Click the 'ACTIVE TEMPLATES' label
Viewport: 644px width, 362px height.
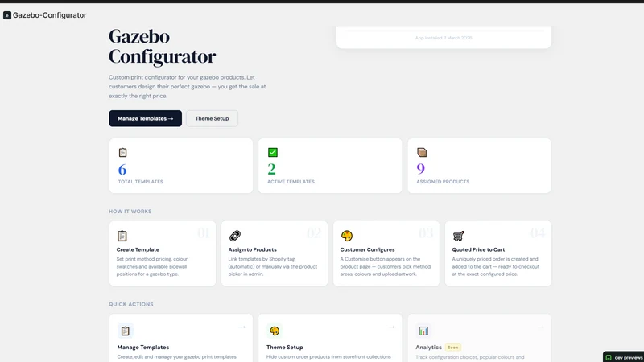click(291, 182)
